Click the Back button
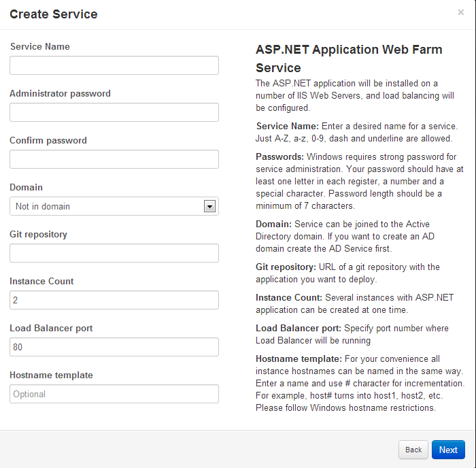The width and height of the screenshot is (476, 468). point(413,450)
